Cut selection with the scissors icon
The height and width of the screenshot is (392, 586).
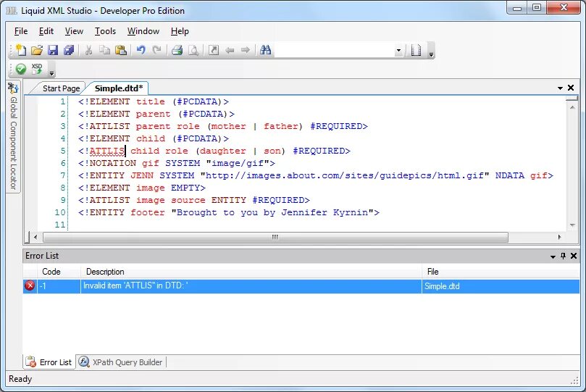tap(88, 50)
